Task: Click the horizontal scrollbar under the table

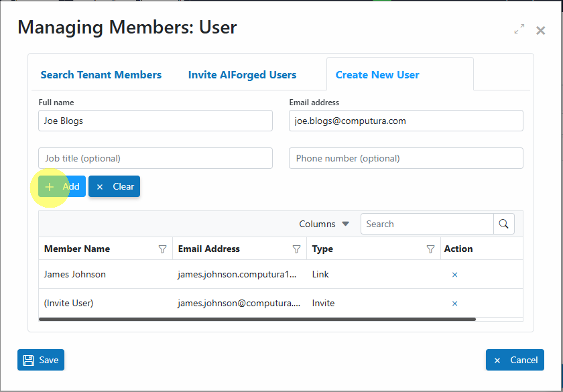Action: coord(257,319)
